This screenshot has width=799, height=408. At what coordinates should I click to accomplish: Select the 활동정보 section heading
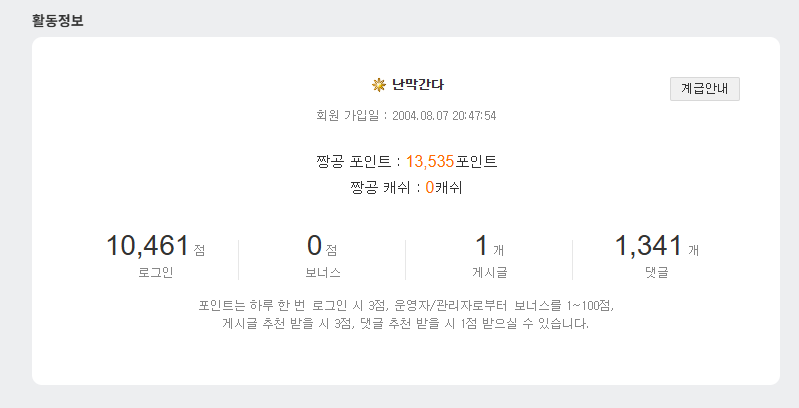[x=58, y=19]
